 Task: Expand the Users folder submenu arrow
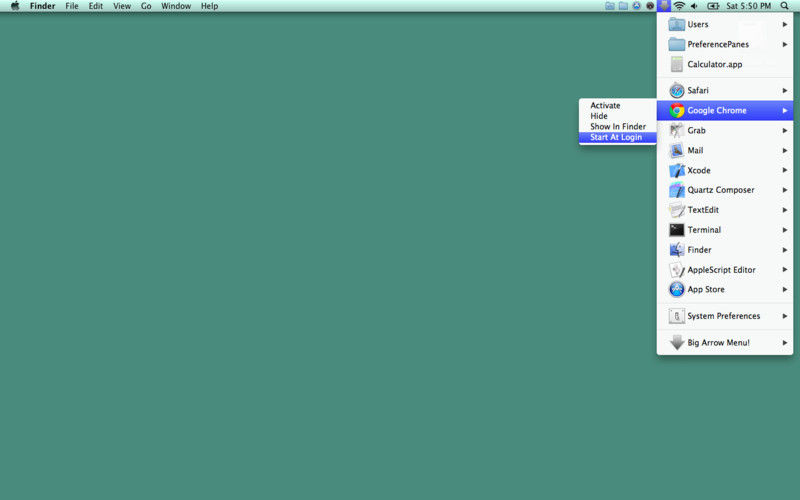(x=785, y=24)
